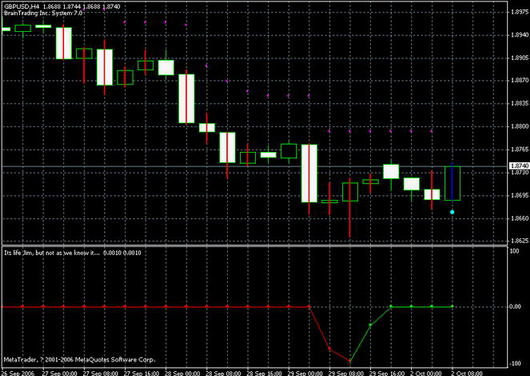This screenshot has width=530, height=376.
Task: Click the 2 Oct 08:00 time axis label
Action: pyautogui.click(x=467, y=373)
